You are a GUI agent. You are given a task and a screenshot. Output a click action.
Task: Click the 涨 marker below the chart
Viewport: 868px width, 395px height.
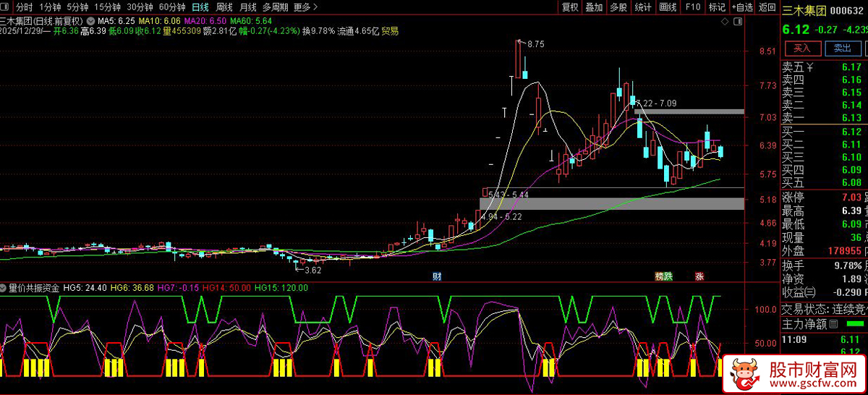(699, 276)
